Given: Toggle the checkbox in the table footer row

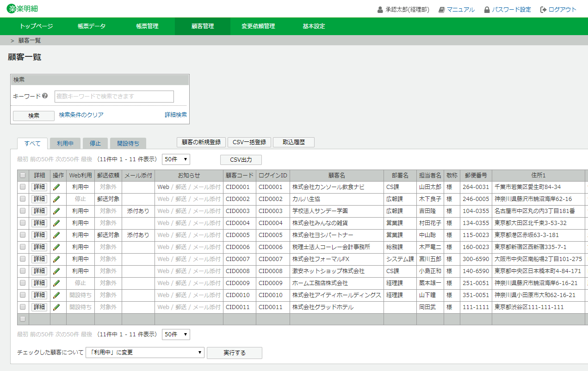Looking at the screenshot, I should pos(23,319).
